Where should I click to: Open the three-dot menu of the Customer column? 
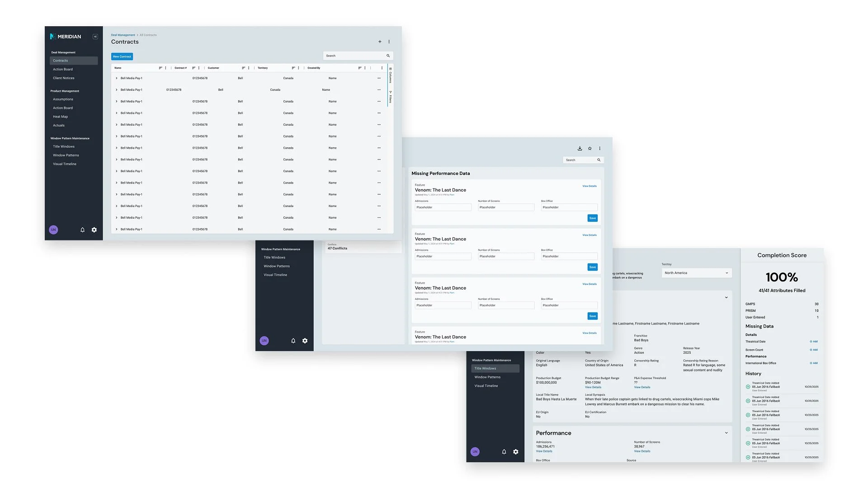249,68
